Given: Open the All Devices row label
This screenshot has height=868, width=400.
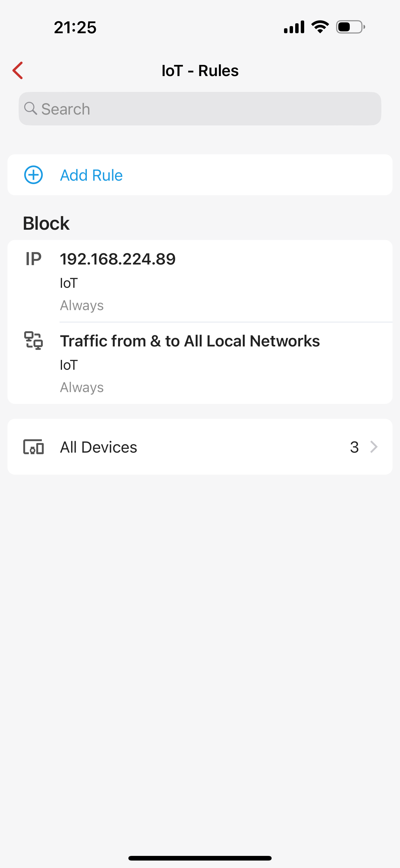Looking at the screenshot, I should (98, 447).
